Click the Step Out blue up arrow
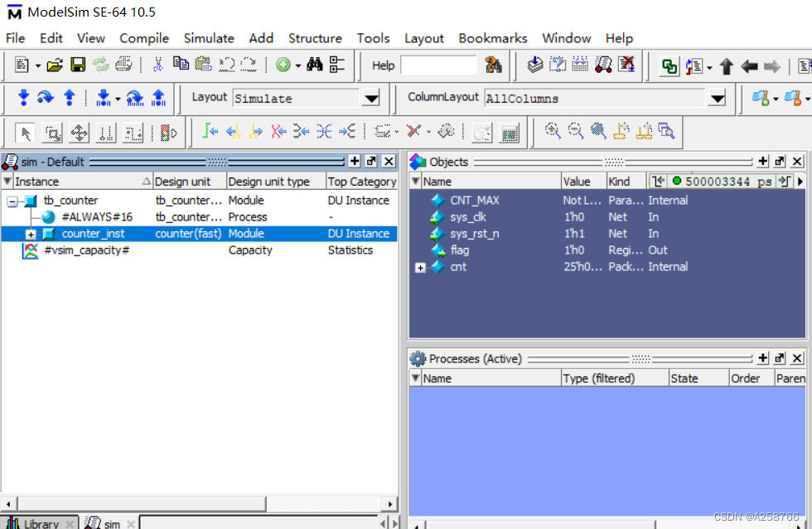Image resolution: width=812 pixels, height=529 pixels. point(69,97)
